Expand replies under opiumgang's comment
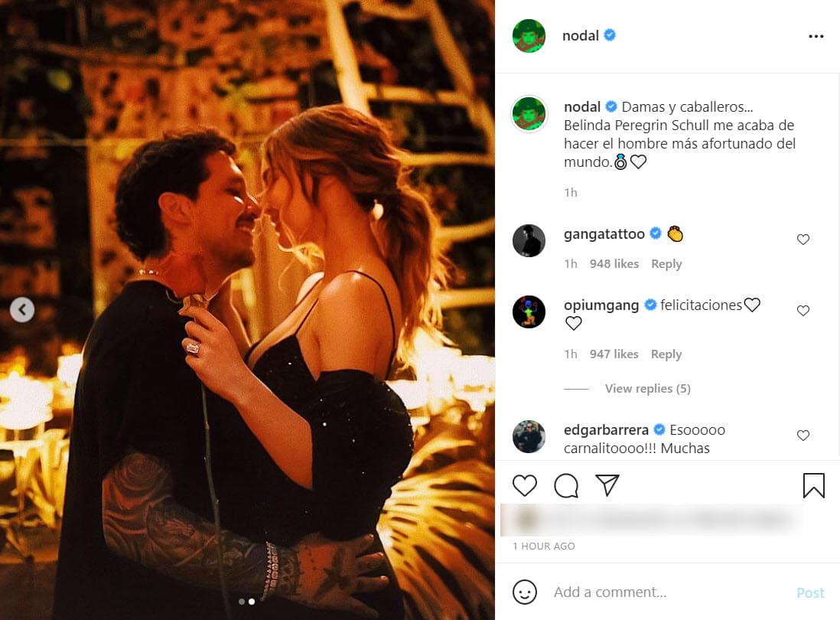 pyautogui.click(x=646, y=388)
